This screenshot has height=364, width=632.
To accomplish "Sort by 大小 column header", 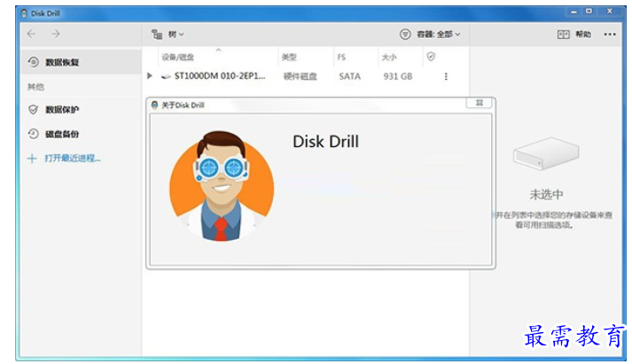I will [389, 58].
